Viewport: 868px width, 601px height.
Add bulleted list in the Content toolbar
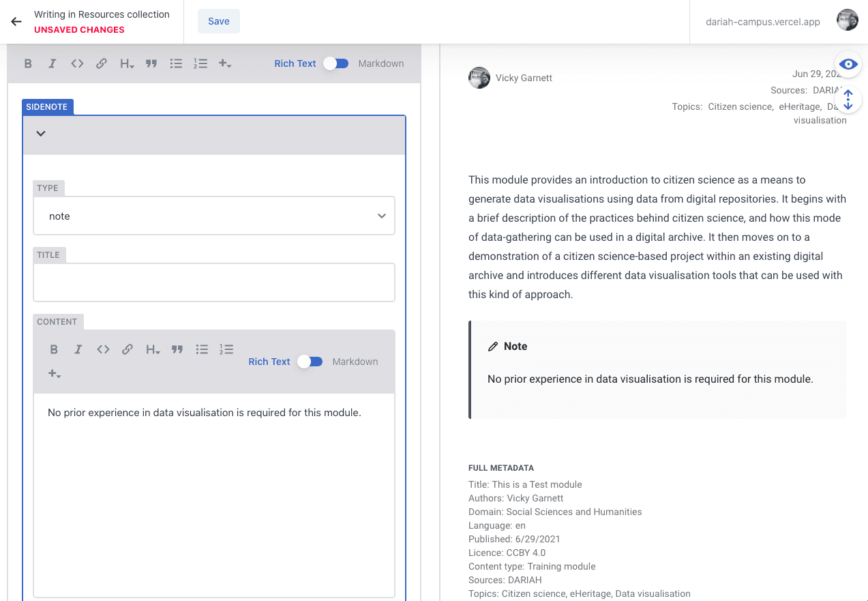[202, 349]
